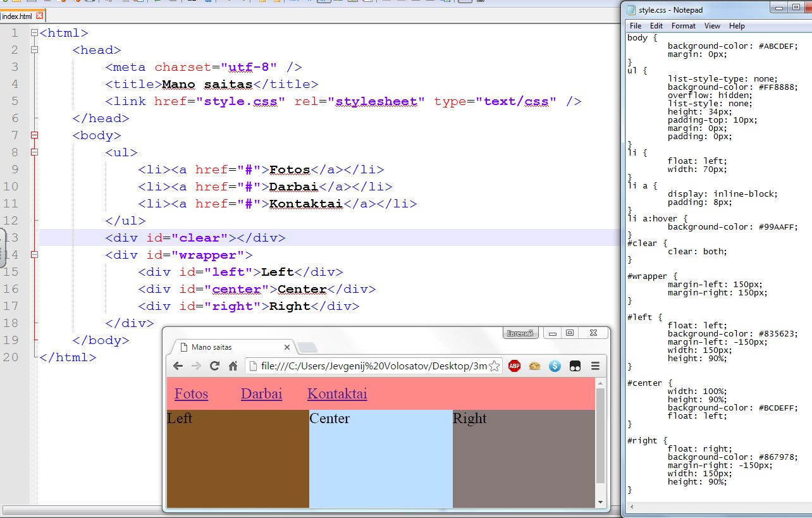The width and height of the screenshot is (812, 518).
Task: Click the 'Mano saitas' title text in code
Action: pyautogui.click(x=207, y=84)
